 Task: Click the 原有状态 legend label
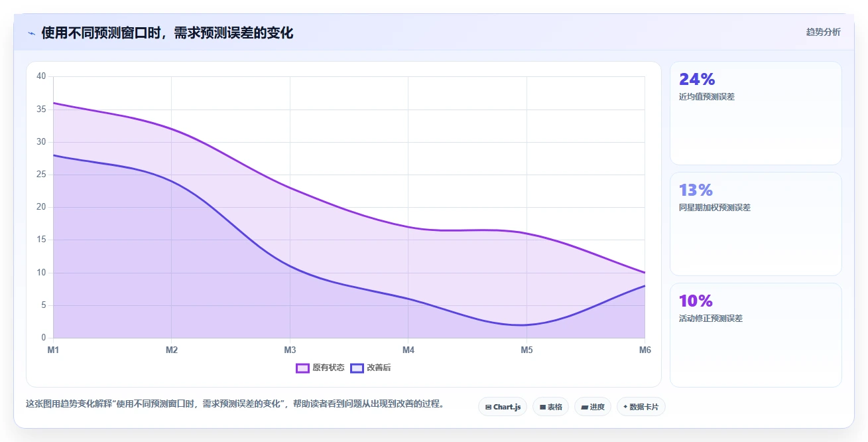[328, 368]
